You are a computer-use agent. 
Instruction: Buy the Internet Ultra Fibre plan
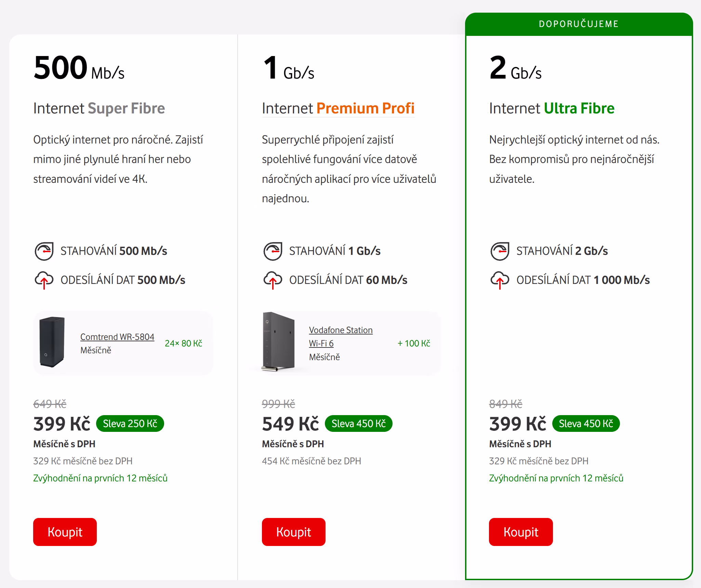[520, 532]
